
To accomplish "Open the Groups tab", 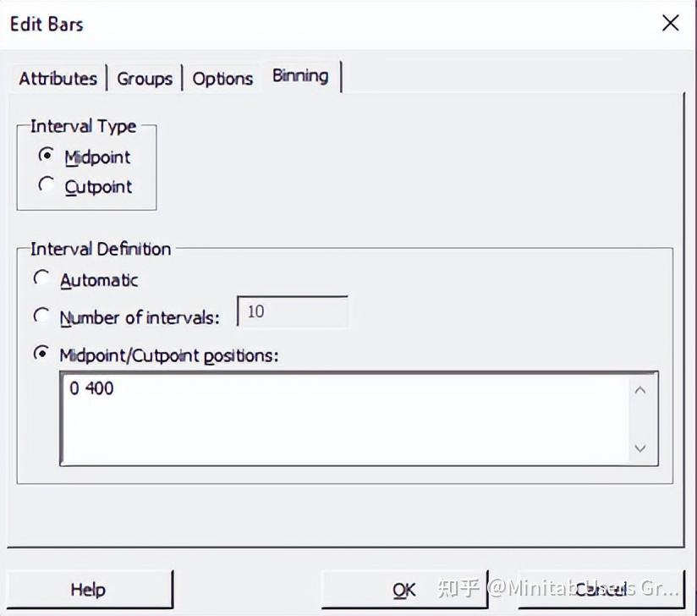I will coord(145,79).
